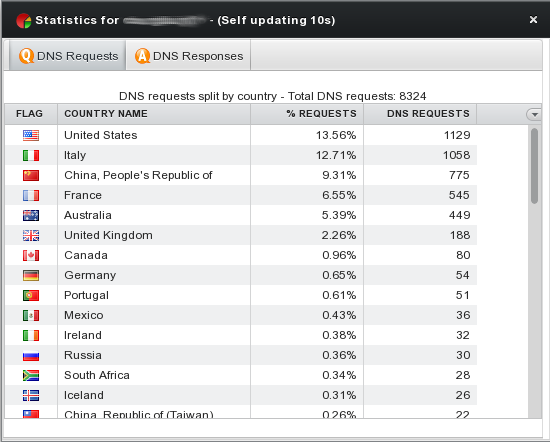Screen dimensions: 550x442
Task: Sort by the COUNTRY NAME column header
Action: [154, 114]
